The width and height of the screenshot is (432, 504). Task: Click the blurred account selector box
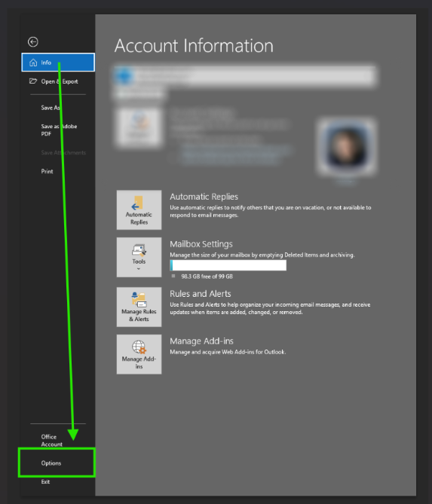pos(245,76)
